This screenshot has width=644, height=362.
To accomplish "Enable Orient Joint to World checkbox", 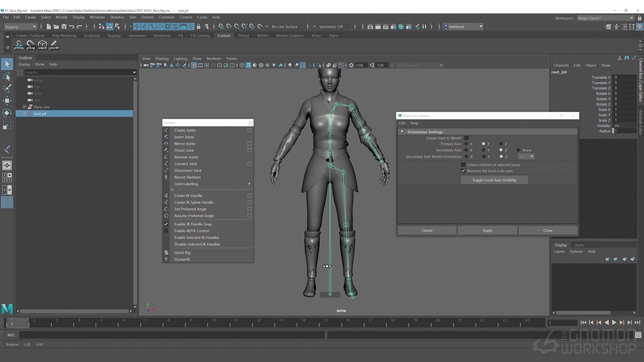I will [466, 138].
